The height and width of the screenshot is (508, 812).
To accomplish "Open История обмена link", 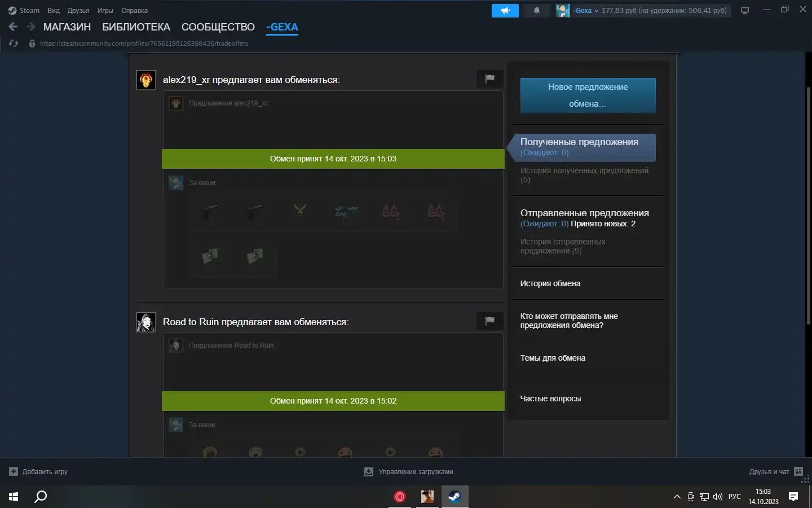I will tap(550, 283).
